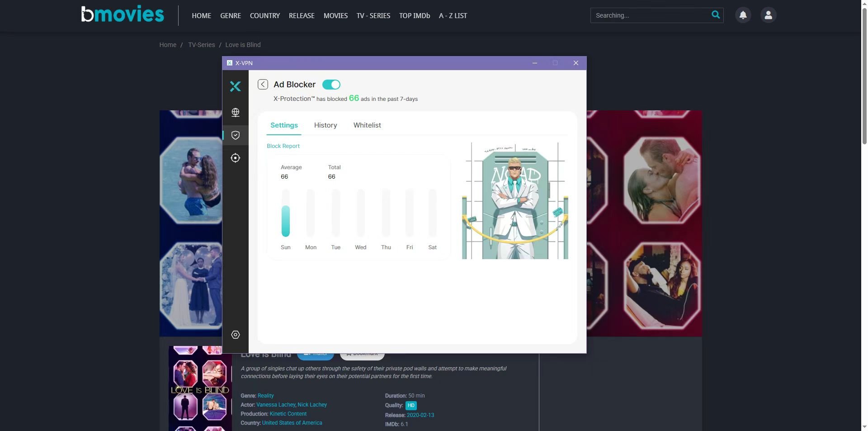
Task: Click the HD quality badge
Action: point(411,406)
